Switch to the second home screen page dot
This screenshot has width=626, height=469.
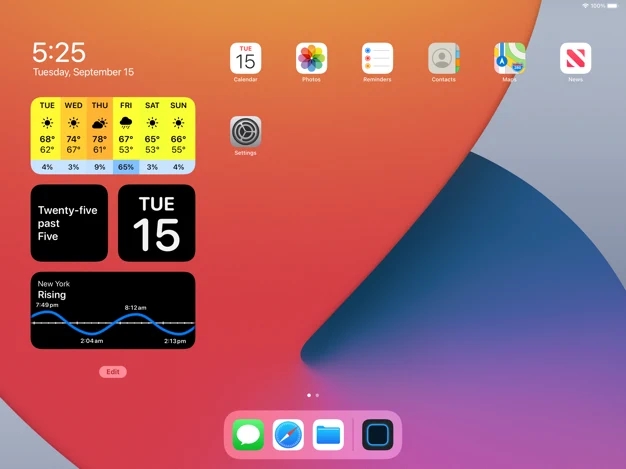317,396
